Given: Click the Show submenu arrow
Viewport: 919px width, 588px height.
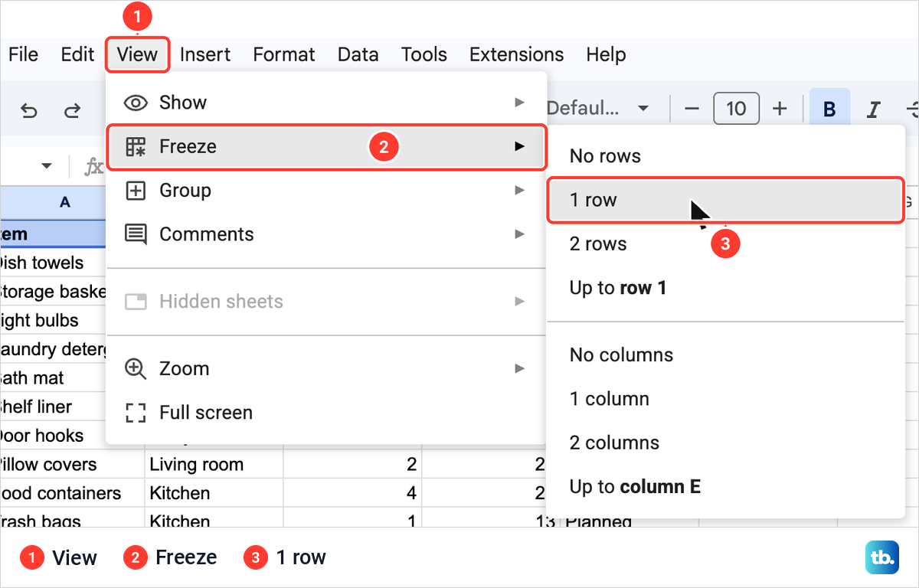Looking at the screenshot, I should (520, 103).
